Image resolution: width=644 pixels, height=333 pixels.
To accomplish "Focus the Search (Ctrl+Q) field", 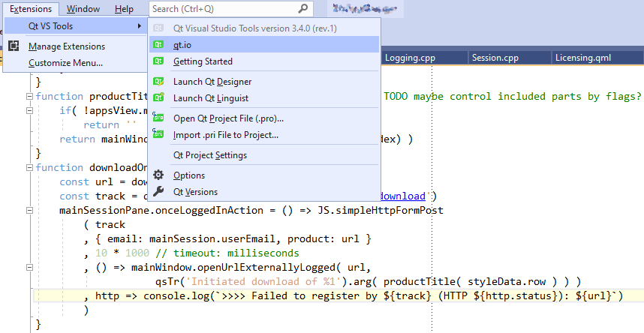I will click(231, 8).
